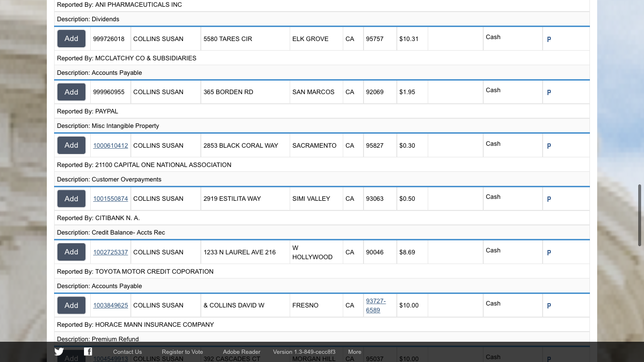Select address 365 BORDEN RD

pyautogui.click(x=228, y=92)
